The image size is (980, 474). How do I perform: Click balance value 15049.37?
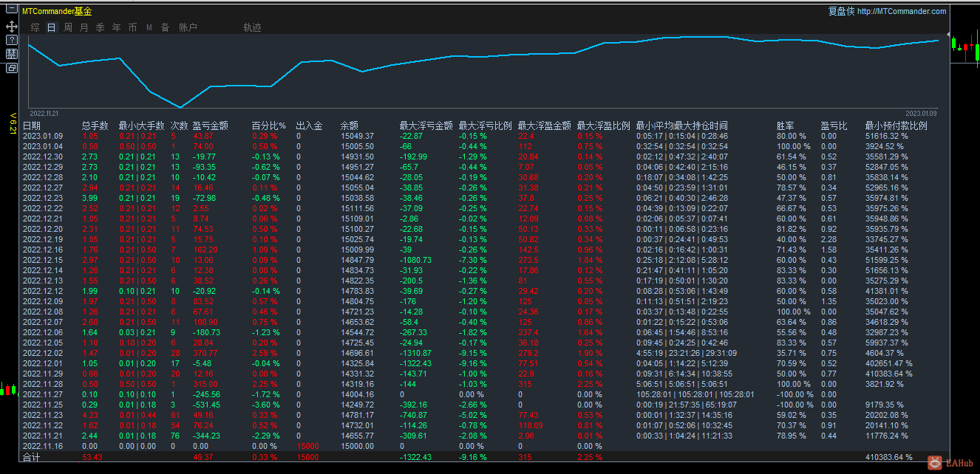point(357,136)
